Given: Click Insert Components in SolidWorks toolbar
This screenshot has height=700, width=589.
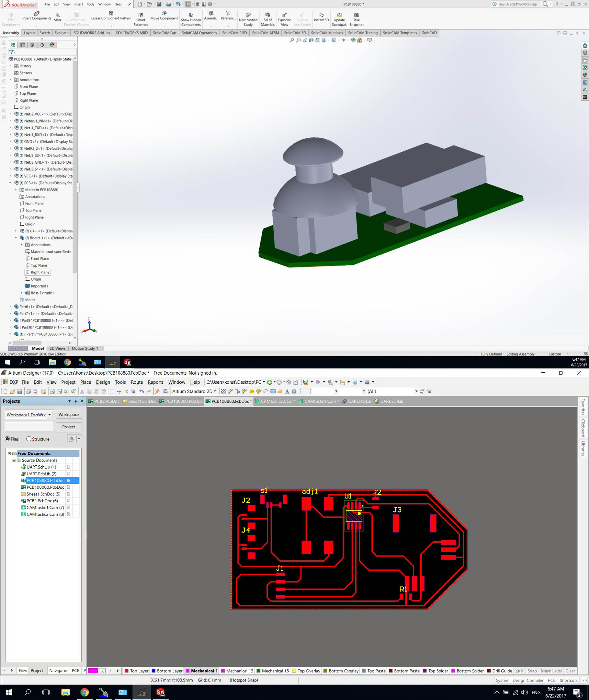Looking at the screenshot, I should click(x=37, y=16).
